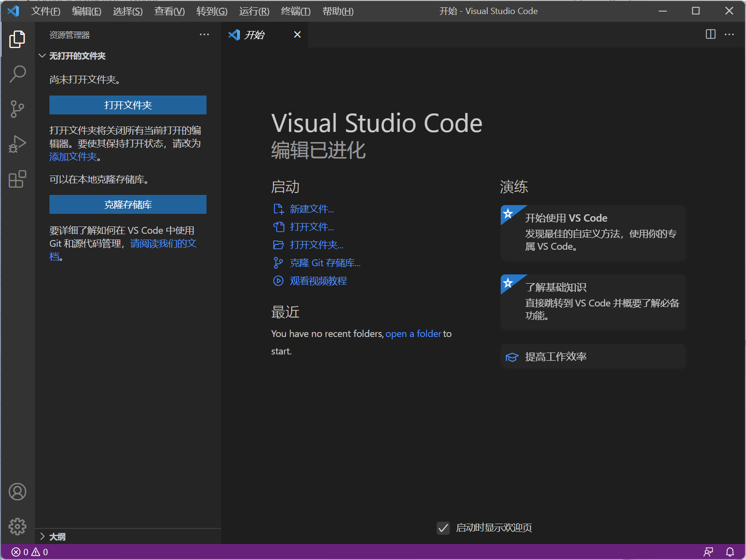This screenshot has height=560, width=746.
Task: Open Explorer panel more actions (…)
Action: coord(204,34)
